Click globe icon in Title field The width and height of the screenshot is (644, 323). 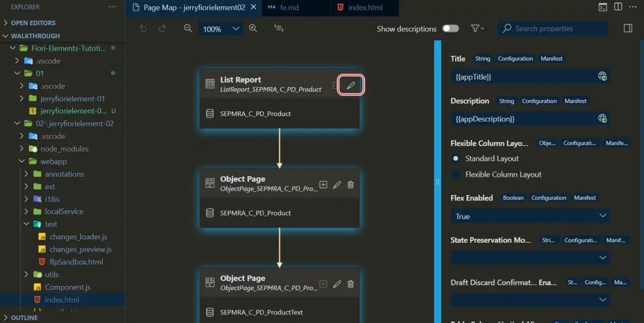tap(602, 76)
